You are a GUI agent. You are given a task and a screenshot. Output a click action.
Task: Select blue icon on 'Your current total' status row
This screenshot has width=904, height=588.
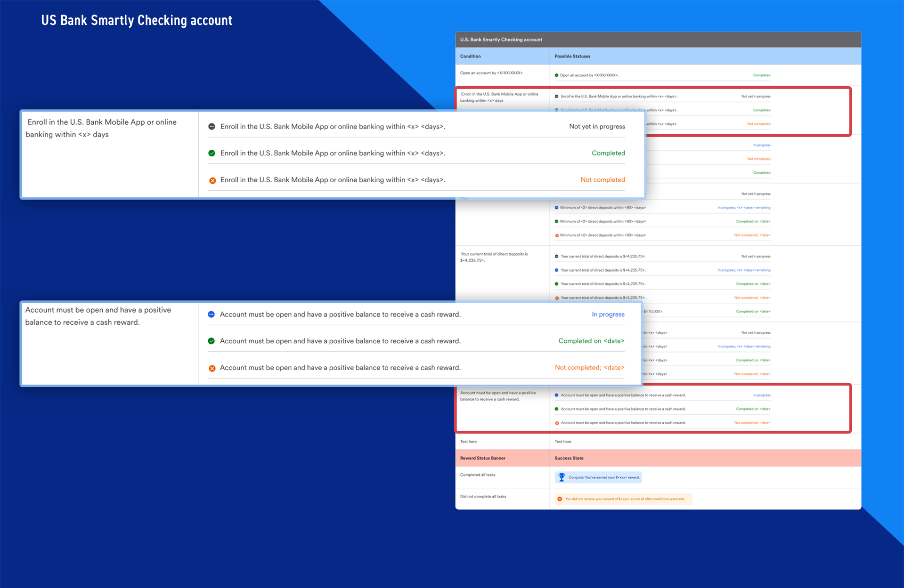pyautogui.click(x=556, y=270)
